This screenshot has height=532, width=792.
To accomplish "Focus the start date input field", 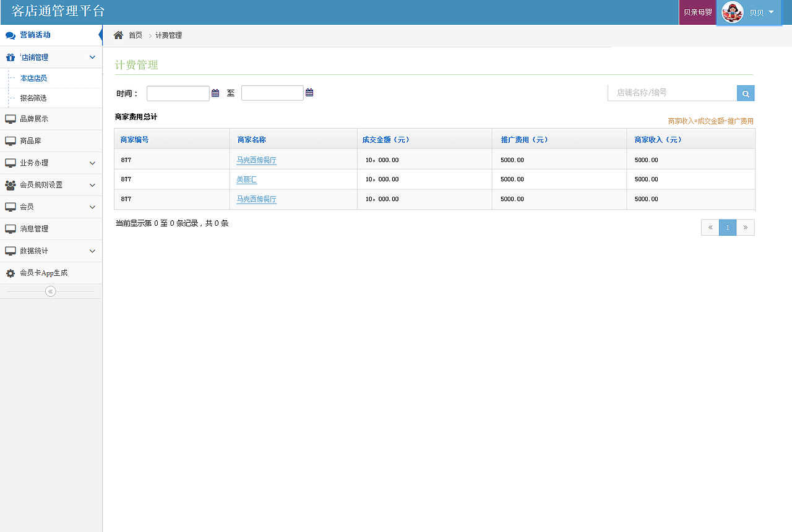I will coord(178,93).
